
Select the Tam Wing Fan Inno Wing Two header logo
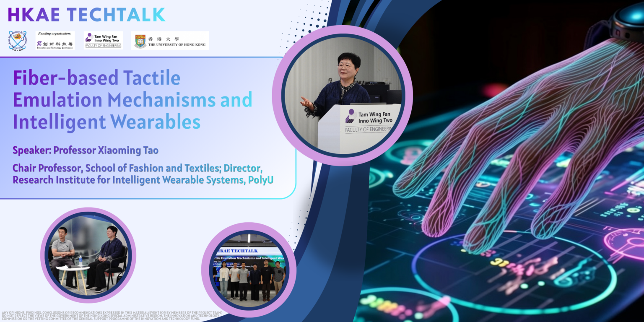point(103,40)
